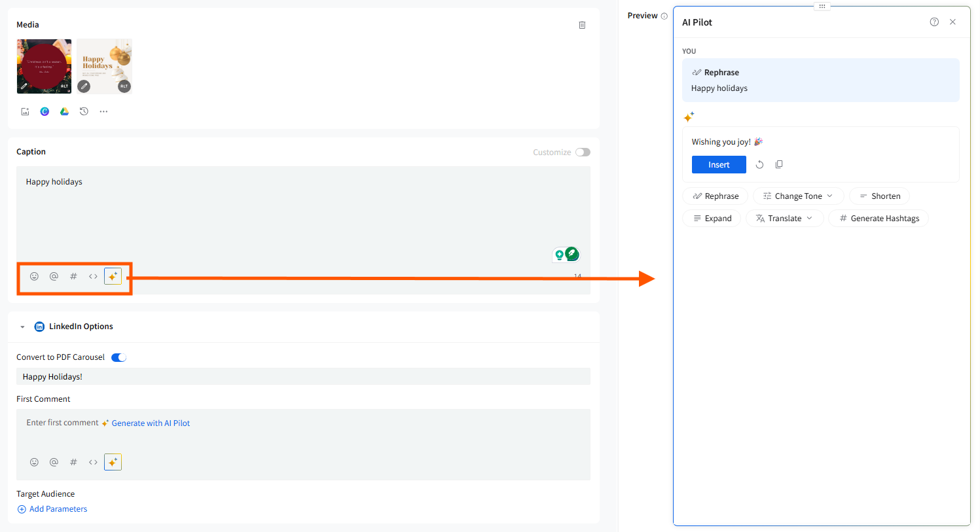Add a hashtag to the caption

[x=73, y=276]
